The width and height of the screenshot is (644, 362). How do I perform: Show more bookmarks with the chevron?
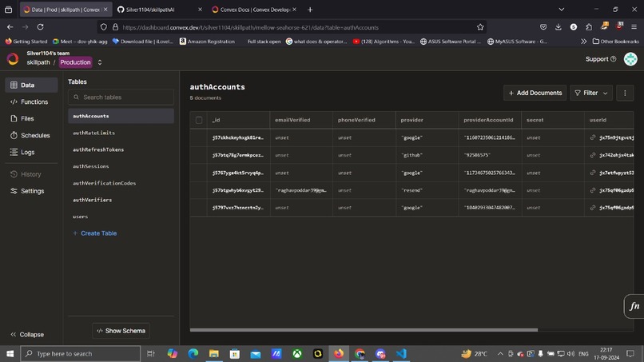click(583, 42)
